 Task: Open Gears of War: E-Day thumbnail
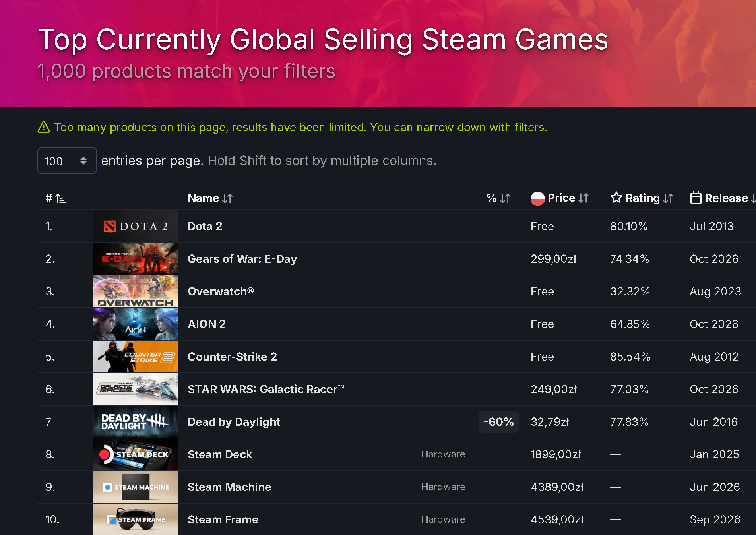coord(136,259)
